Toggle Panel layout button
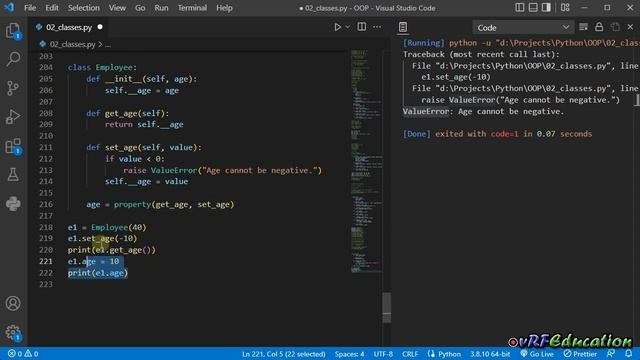 533,8
